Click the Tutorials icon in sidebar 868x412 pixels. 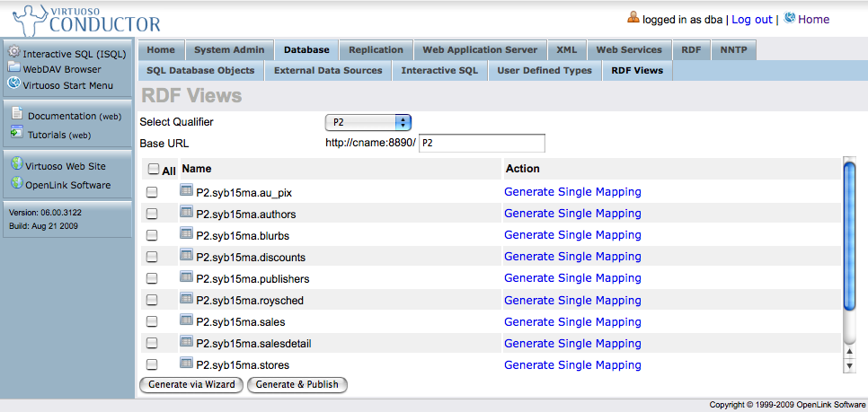[x=17, y=134]
